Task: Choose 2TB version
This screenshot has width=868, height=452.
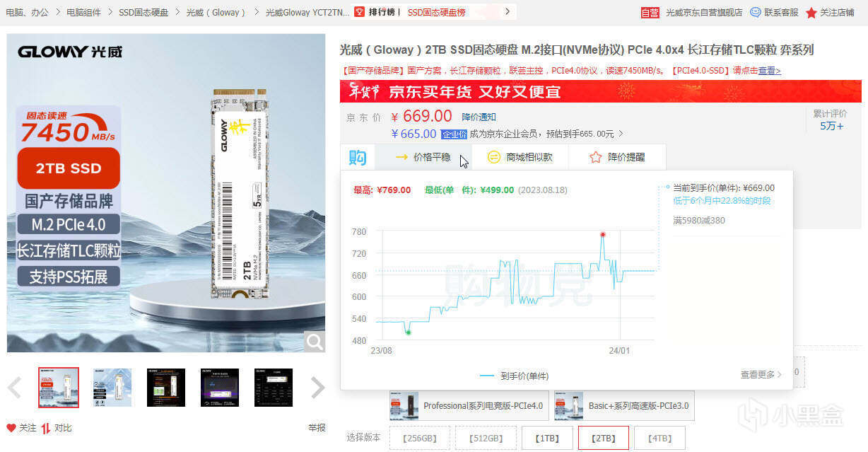Action: 603,439
